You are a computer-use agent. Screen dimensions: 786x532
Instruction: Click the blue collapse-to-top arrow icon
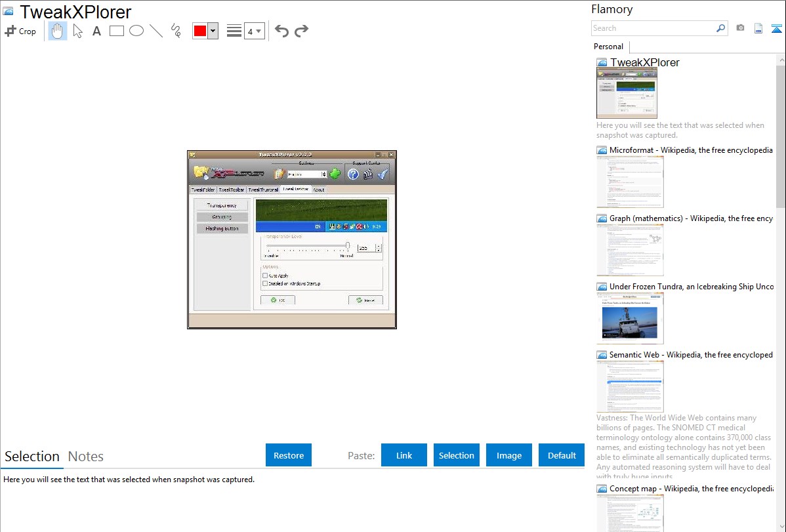pyautogui.click(x=776, y=28)
